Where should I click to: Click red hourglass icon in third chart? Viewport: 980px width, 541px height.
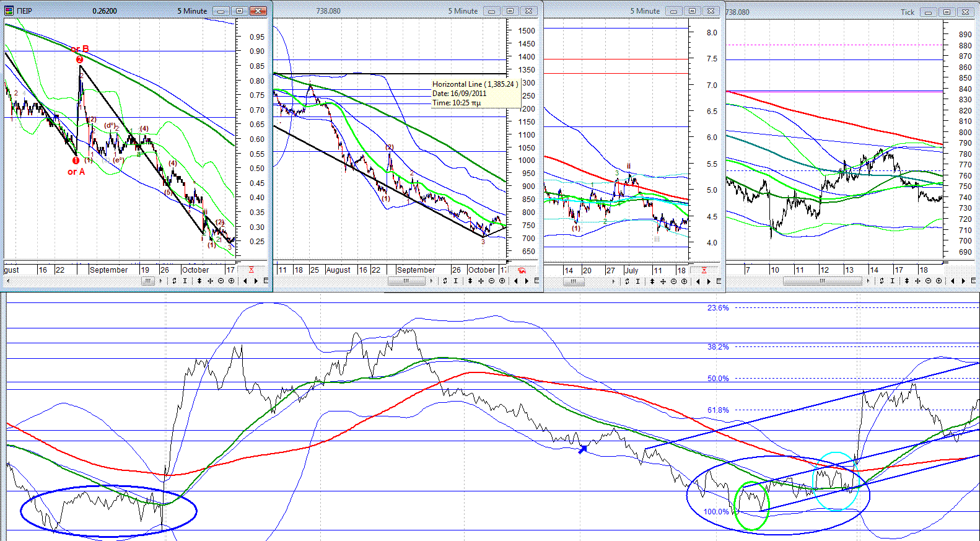[x=704, y=270]
